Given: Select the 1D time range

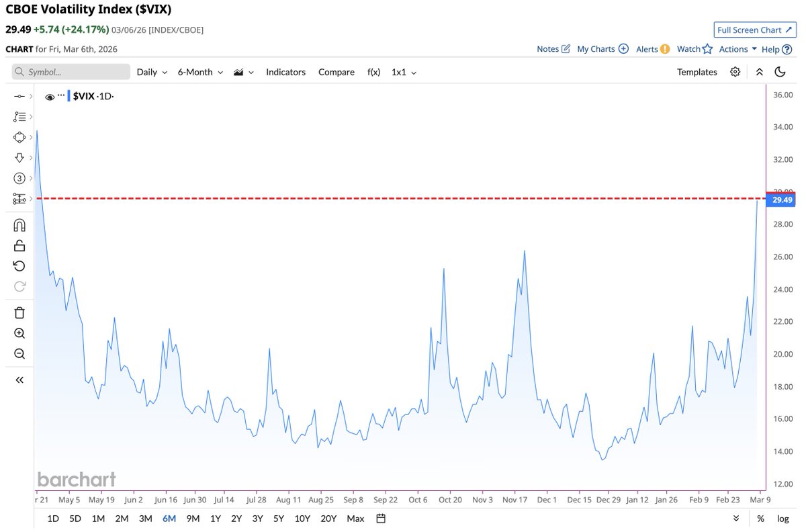Looking at the screenshot, I should pos(53,518).
